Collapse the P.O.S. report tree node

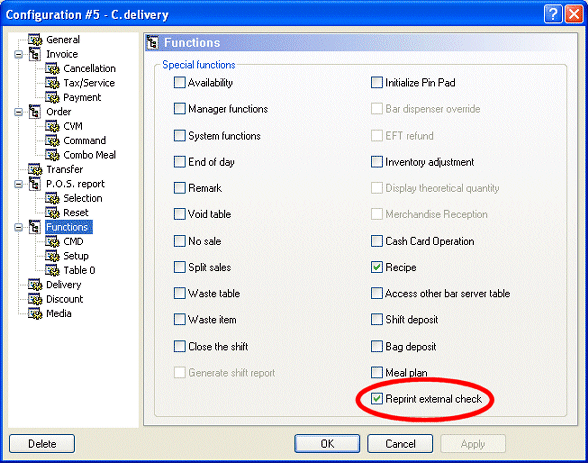[x=18, y=184]
